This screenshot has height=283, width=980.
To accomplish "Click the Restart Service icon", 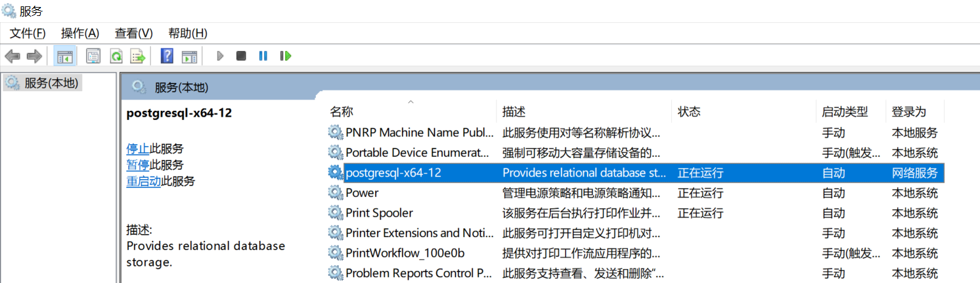I will coord(285,56).
